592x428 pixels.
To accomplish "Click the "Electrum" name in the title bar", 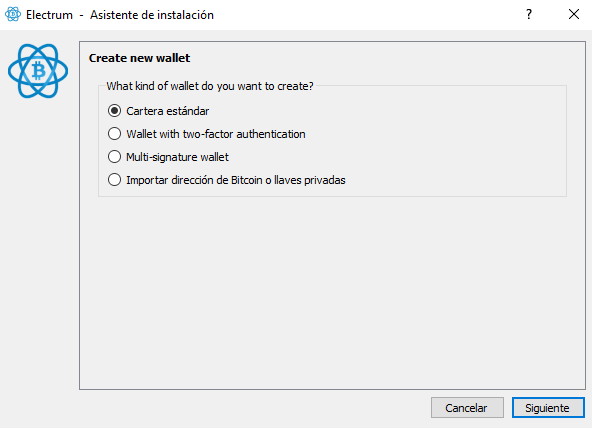I will [x=49, y=15].
